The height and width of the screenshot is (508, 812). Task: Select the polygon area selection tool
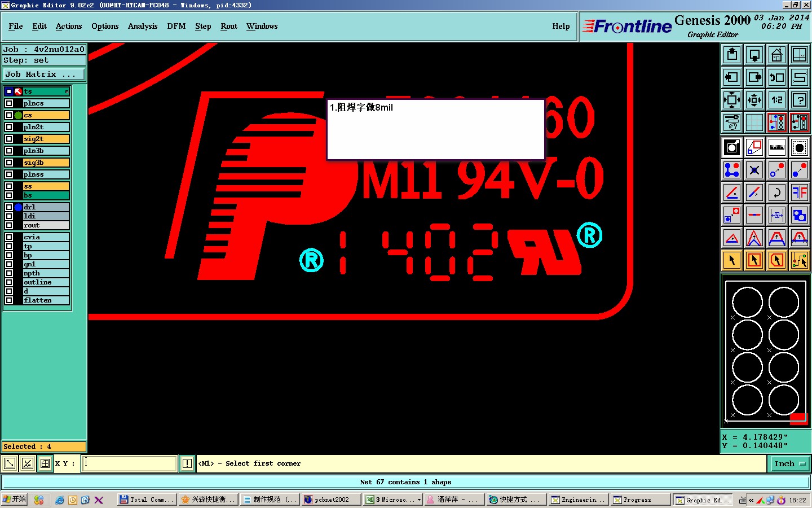click(x=777, y=260)
